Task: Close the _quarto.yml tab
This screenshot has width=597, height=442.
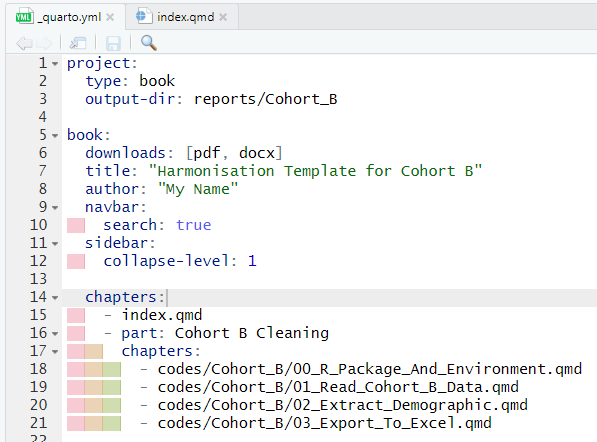Action: click(110, 17)
